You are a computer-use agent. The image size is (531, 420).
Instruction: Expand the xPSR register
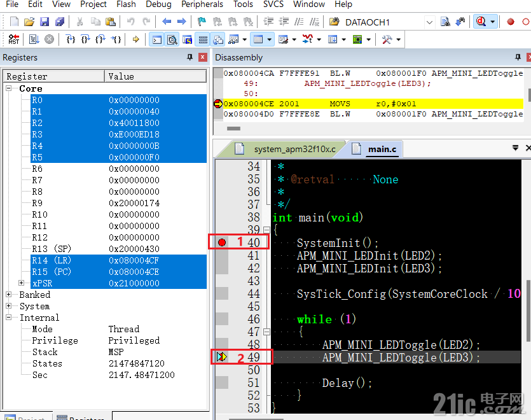click(22, 283)
